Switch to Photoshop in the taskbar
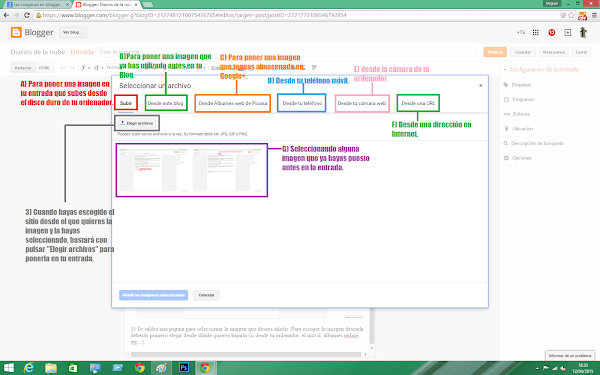The image size is (600, 375). click(x=184, y=368)
